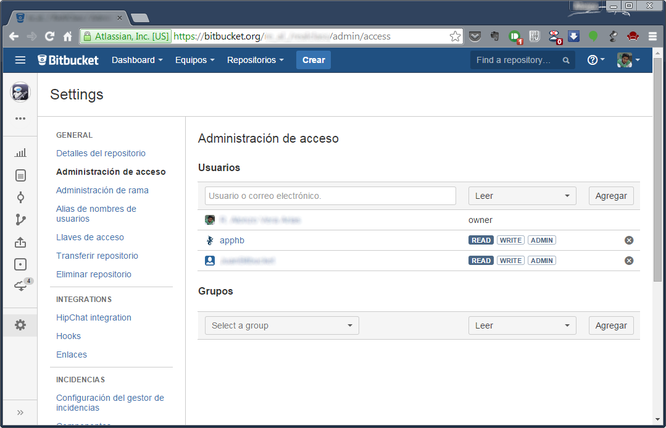The image size is (666, 428).
Task: Toggle WRITE permission for the third user
Action: click(511, 260)
